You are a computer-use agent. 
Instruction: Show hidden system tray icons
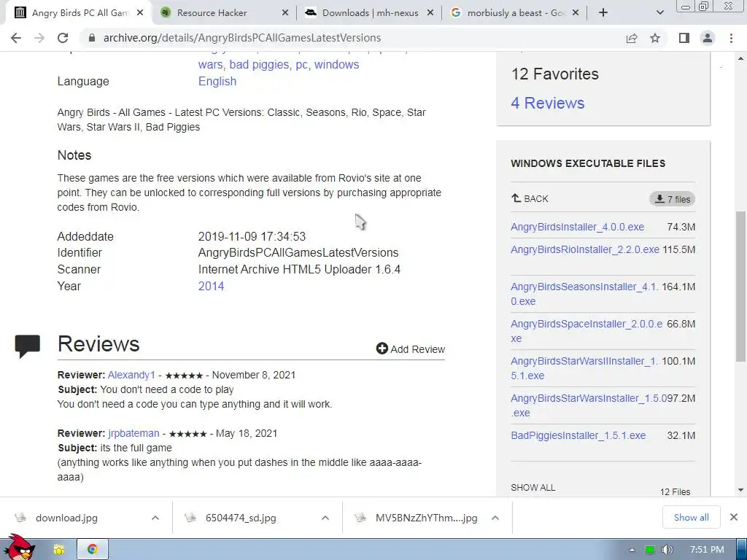[x=632, y=550]
